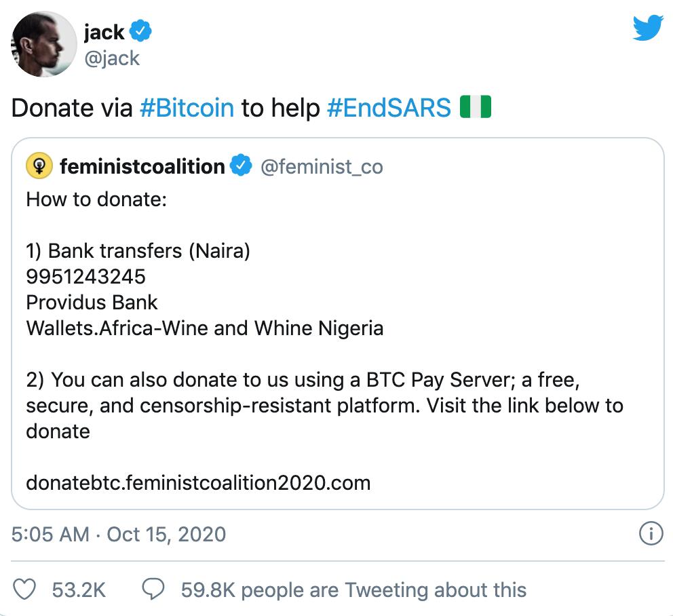This screenshot has width=673, height=616.
Task: Open quoted tweet's "How to donate" text
Action: pos(96,199)
